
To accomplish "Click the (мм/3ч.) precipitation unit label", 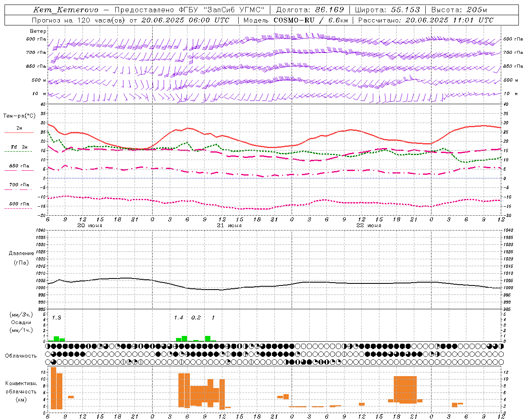I will (x=21, y=315).
